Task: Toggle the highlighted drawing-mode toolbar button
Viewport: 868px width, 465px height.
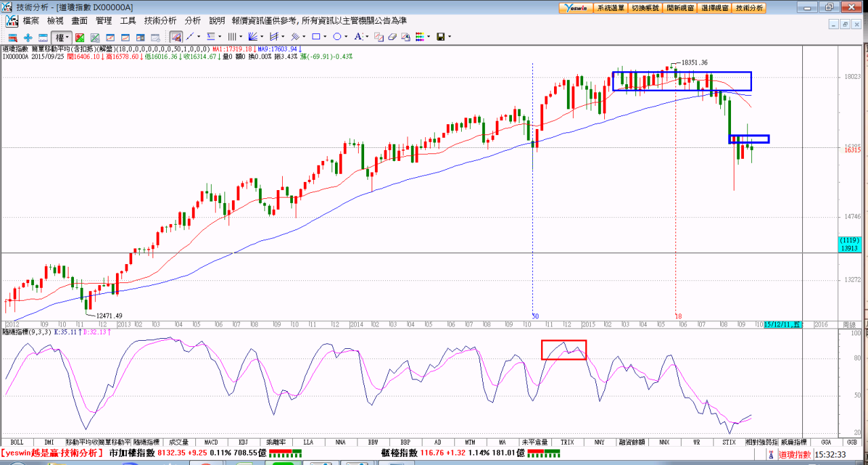Action: point(176,37)
